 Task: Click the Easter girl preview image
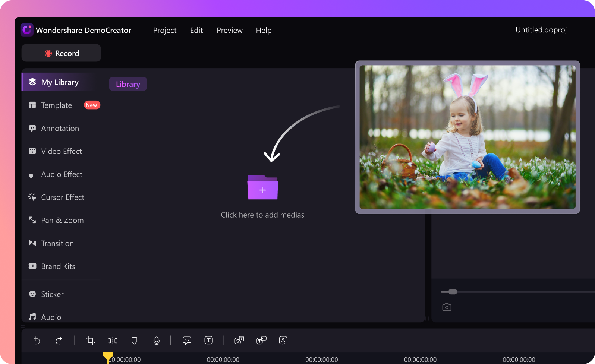pos(467,137)
